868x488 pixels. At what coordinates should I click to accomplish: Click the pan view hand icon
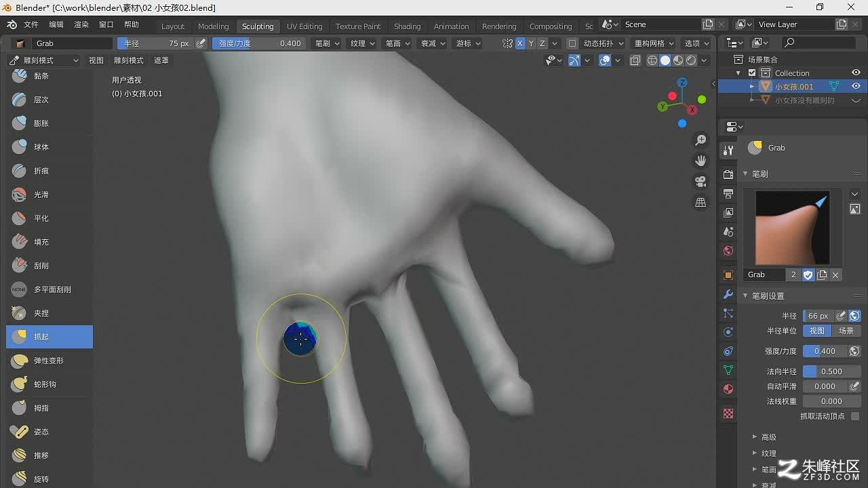[701, 161]
